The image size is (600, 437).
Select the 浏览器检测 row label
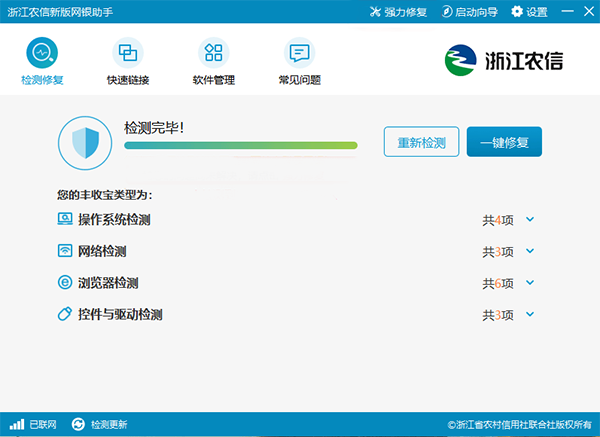coord(108,283)
